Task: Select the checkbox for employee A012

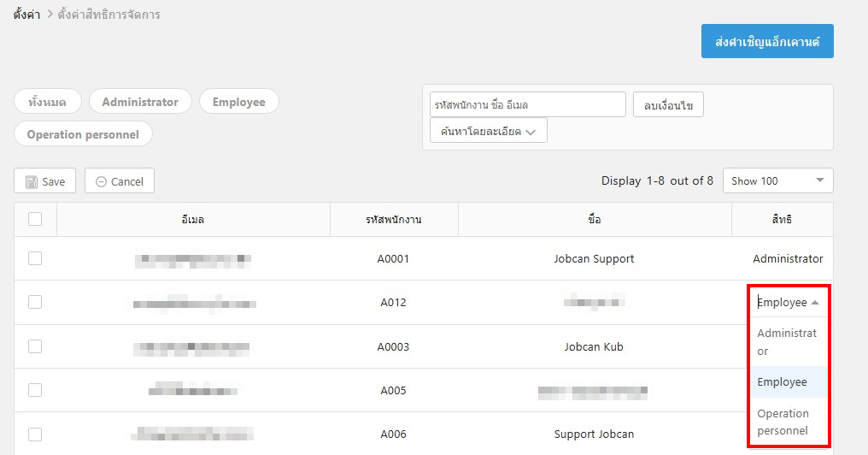Action: (x=35, y=302)
